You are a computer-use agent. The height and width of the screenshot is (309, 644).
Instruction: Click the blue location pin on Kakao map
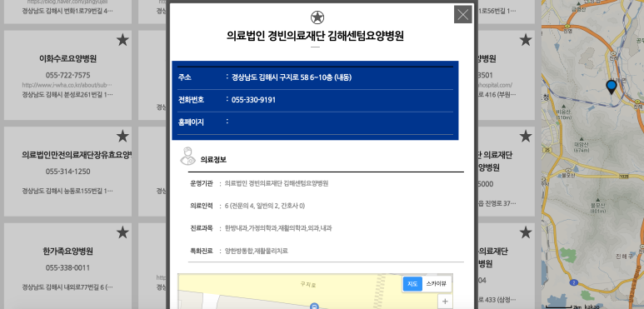tap(612, 87)
